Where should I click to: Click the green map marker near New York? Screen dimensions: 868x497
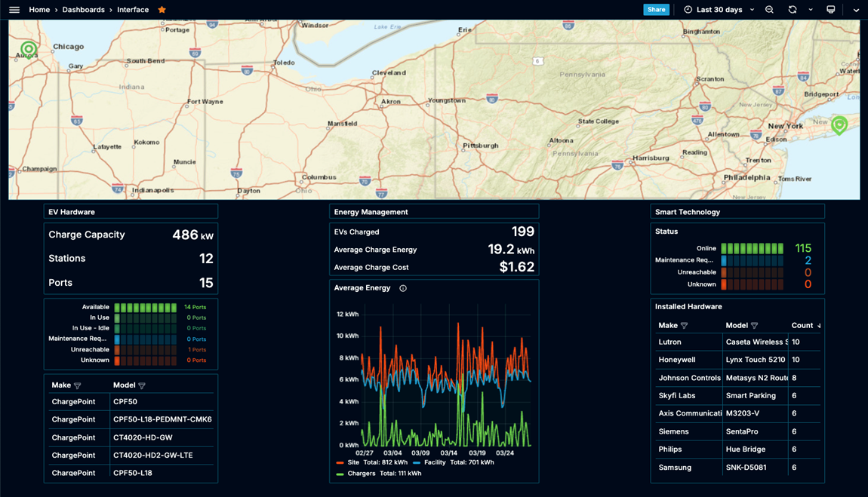839,124
